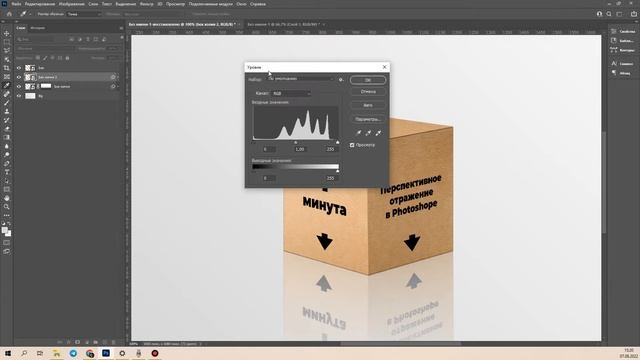Switch to the History panel tab
This screenshot has height=360, width=640.
point(38,28)
